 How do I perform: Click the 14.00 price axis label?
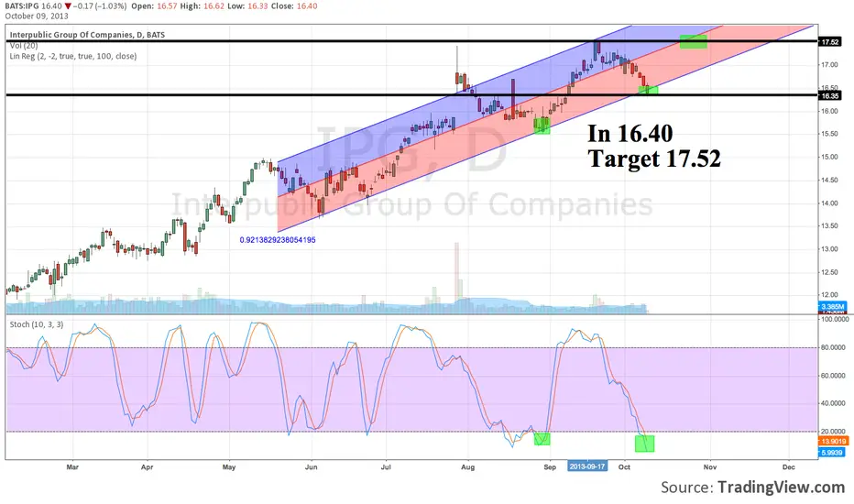[x=830, y=203]
